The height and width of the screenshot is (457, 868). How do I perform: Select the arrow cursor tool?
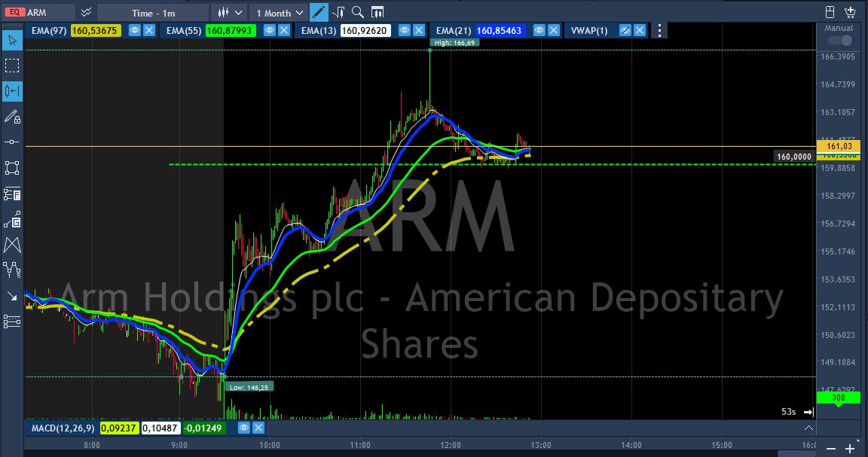(12, 39)
